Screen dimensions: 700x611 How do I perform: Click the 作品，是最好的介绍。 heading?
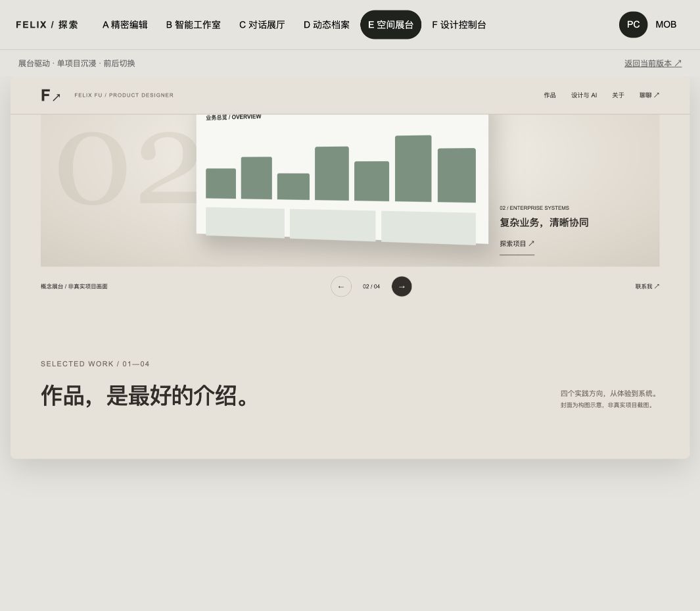coord(145,396)
